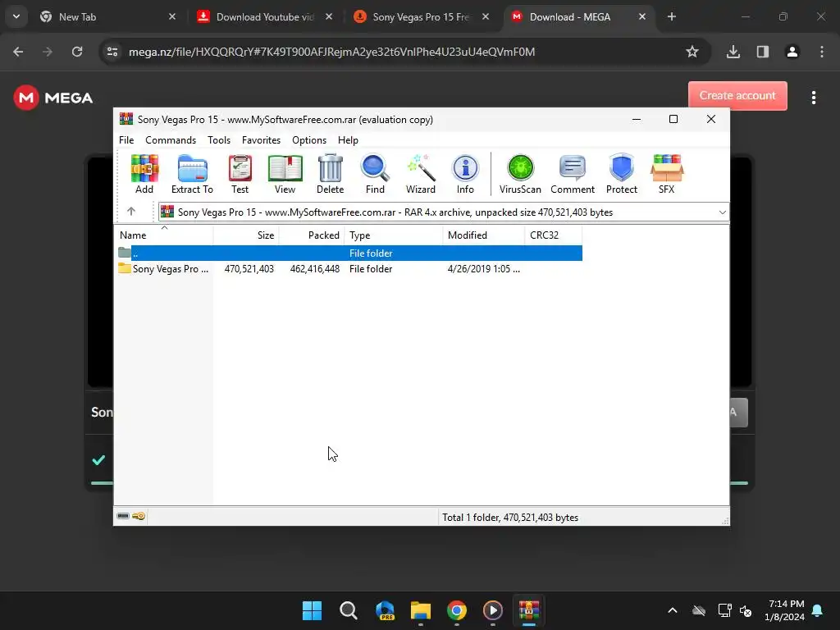Click the Delete trash can icon
840x630 pixels.
click(330, 174)
